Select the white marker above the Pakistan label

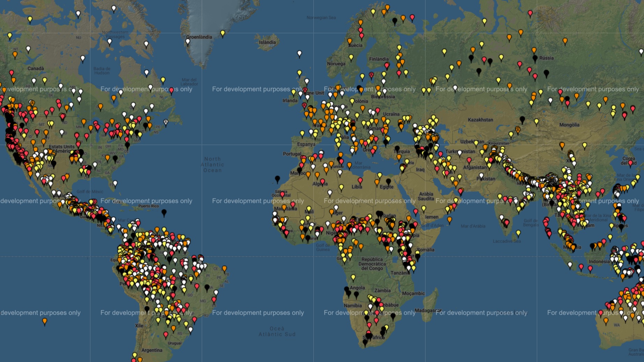point(481,176)
